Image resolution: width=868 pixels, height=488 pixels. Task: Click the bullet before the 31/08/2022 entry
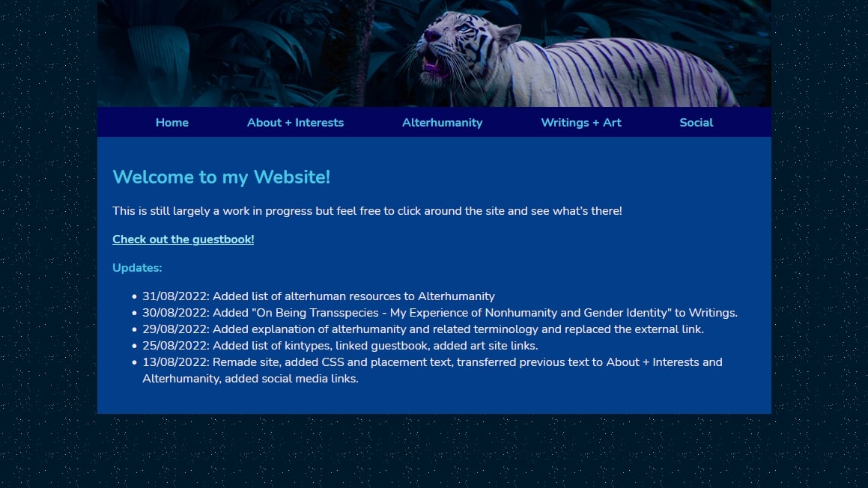click(x=134, y=297)
